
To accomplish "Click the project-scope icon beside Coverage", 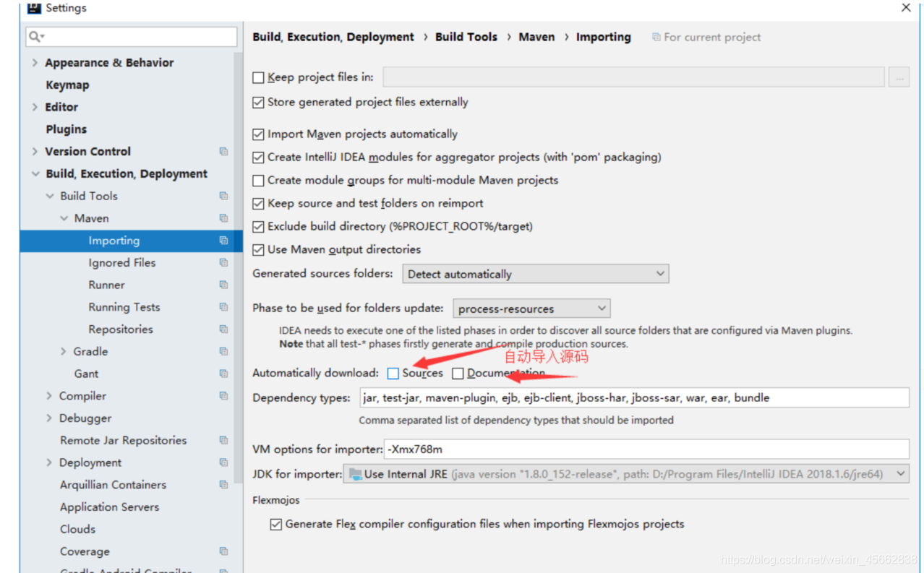I will click(x=223, y=551).
